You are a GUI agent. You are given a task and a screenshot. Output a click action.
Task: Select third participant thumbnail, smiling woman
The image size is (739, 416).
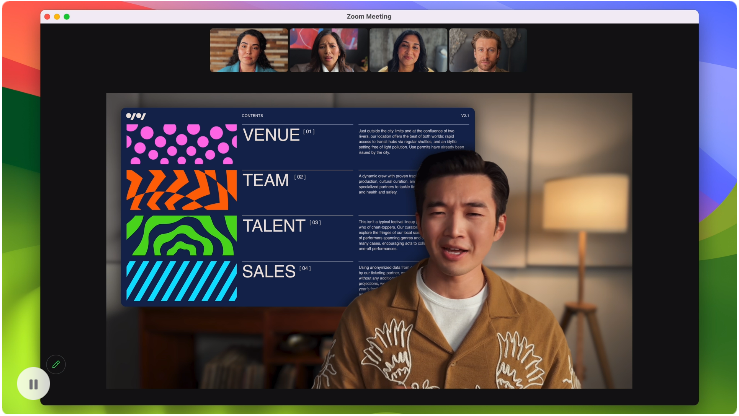click(x=408, y=50)
